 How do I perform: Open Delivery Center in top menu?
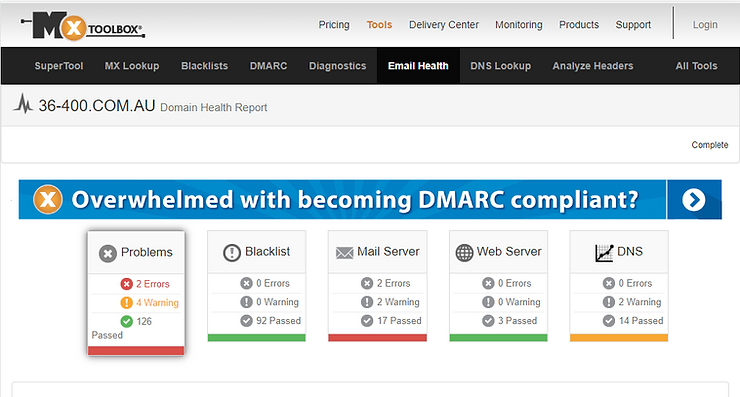pos(444,25)
